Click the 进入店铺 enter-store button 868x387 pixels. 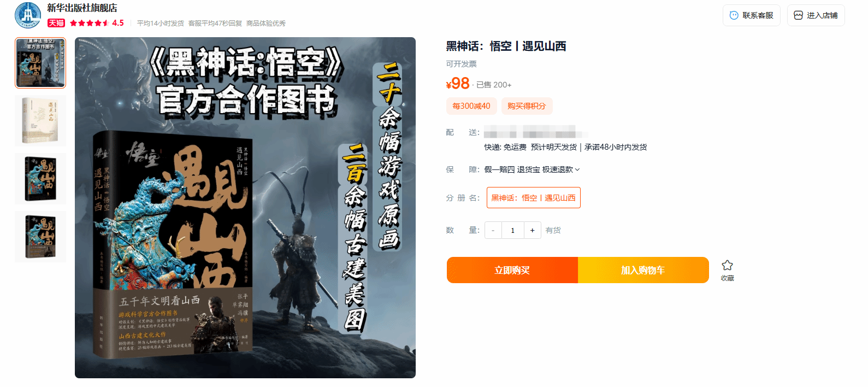tap(816, 15)
